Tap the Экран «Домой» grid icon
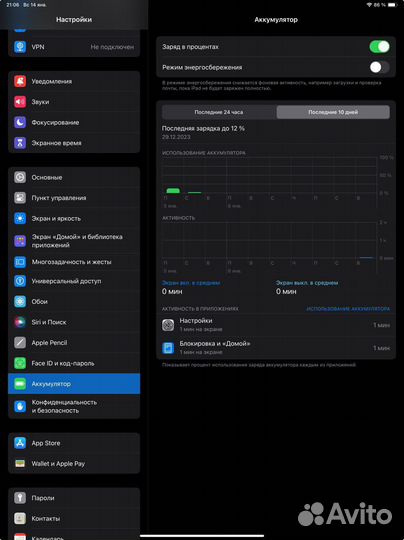 point(20,241)
